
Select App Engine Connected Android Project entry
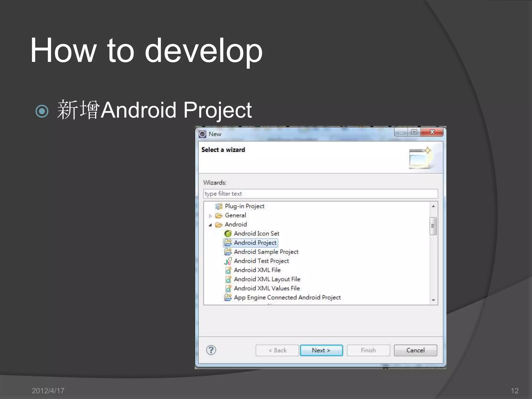[x=287, y=297]
